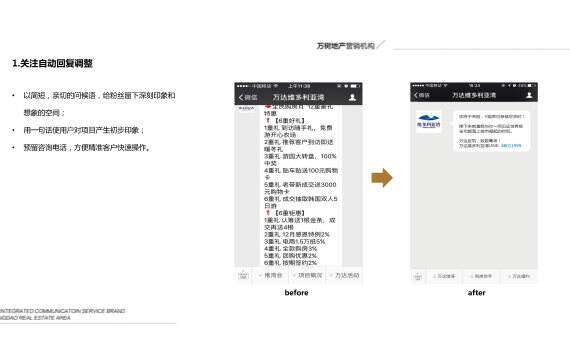Click the 2重礼 12月感恩特例2% line
Image resolution: width=570 pixels, height=360 pixels.
point(297,234)
